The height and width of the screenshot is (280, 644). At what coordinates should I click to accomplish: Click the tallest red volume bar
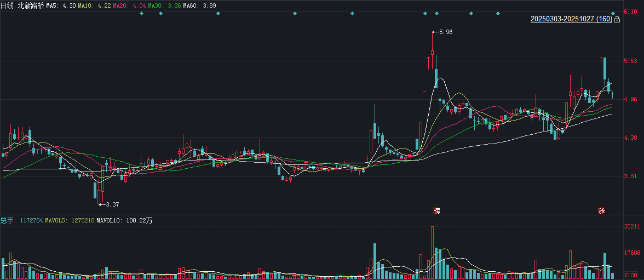click(x=432, y=253)
